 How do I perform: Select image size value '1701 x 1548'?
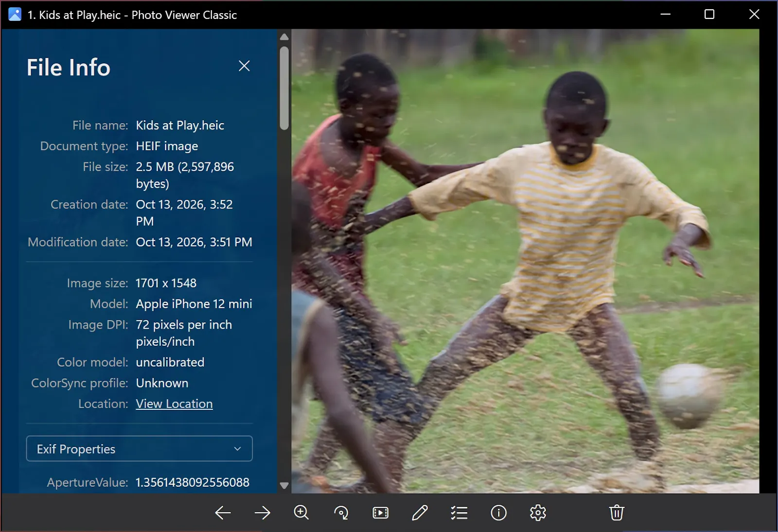166,283
